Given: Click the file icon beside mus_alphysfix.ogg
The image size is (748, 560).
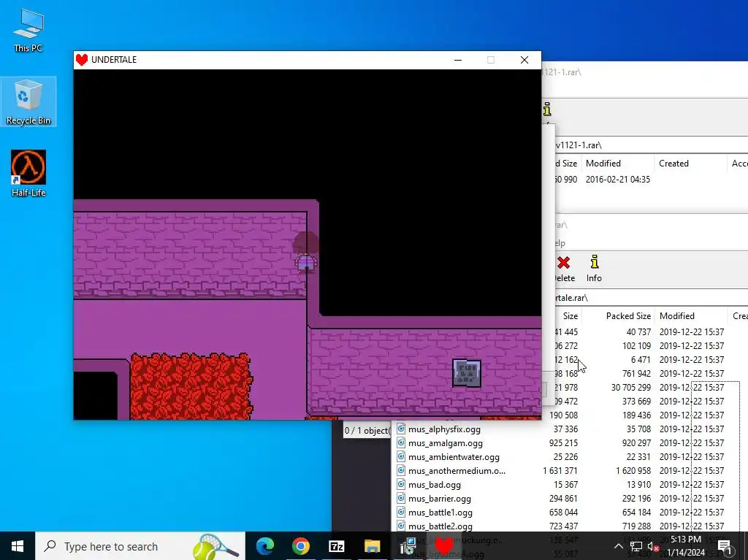Looking at the screenshot, I should tap(401, 429).
